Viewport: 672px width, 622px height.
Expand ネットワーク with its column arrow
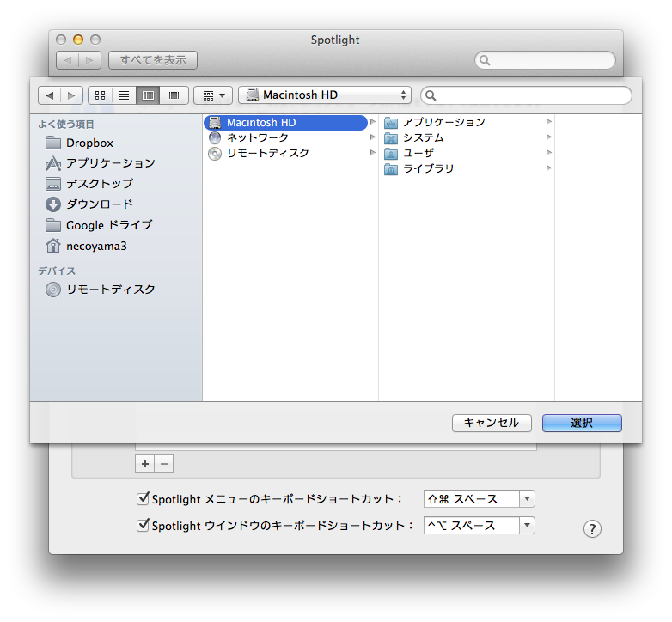point(373,137)
